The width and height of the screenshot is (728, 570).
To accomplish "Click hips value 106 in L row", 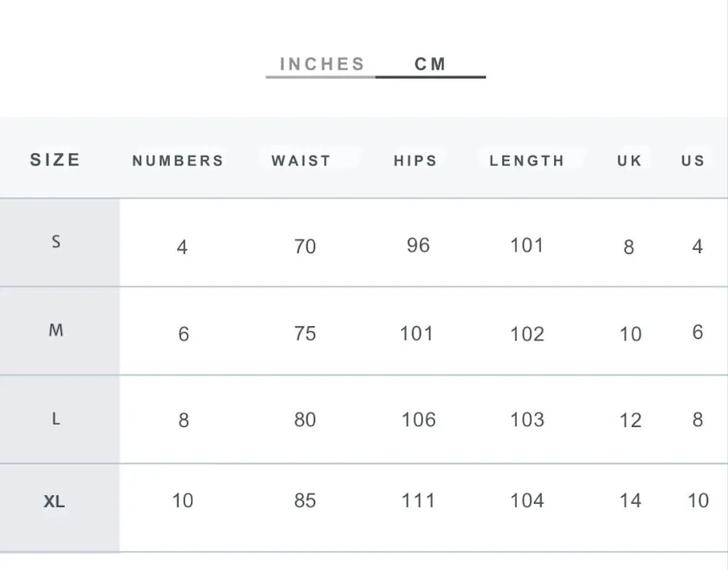I will click(418, 419).
